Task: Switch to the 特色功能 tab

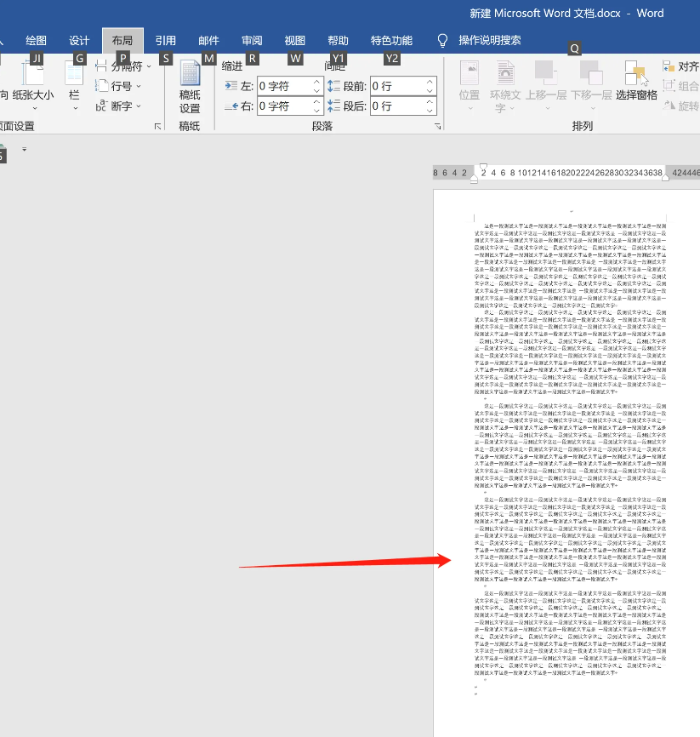Action: pos(391,40)
